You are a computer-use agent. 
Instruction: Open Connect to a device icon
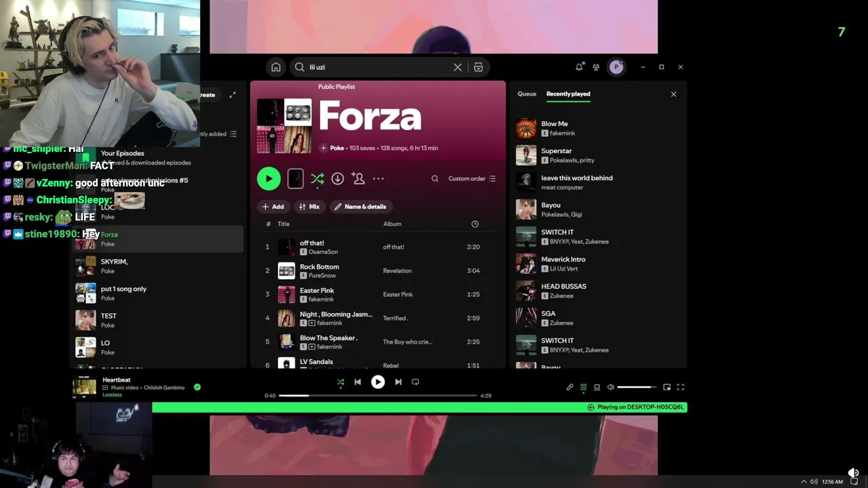[x=597, y=387]
